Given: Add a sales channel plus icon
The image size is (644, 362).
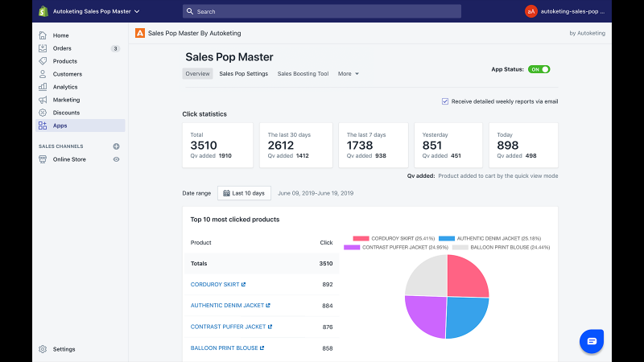Looking at the screenshot, I should (116, 146).
